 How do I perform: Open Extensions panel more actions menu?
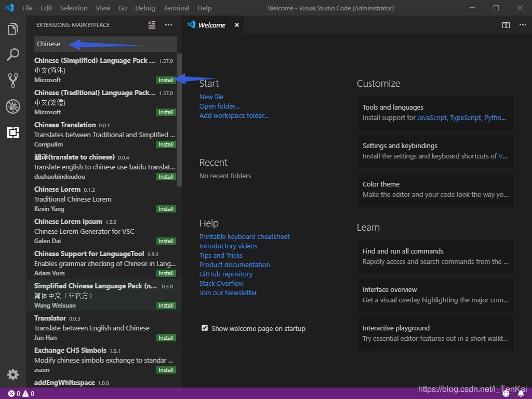pos(169,25)
